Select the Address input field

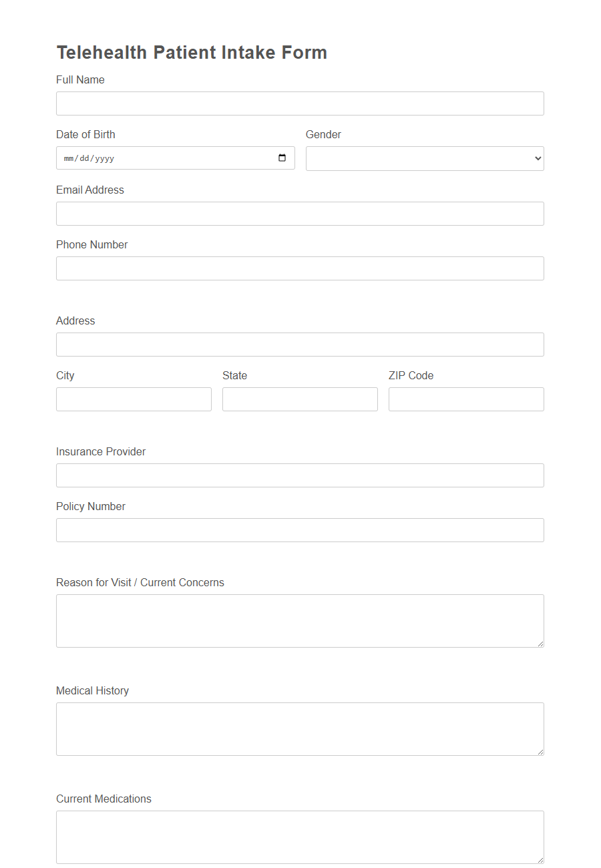[299, 344]
